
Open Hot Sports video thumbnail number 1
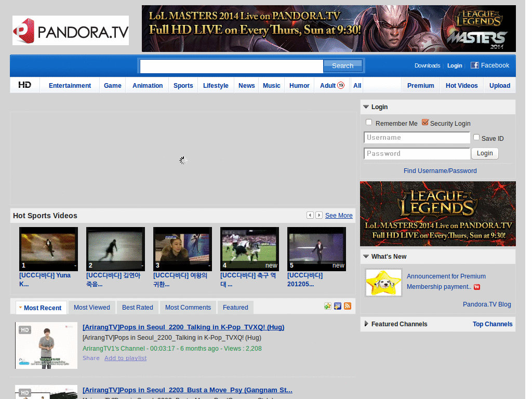pyautogui.click(x=48, y=249)
